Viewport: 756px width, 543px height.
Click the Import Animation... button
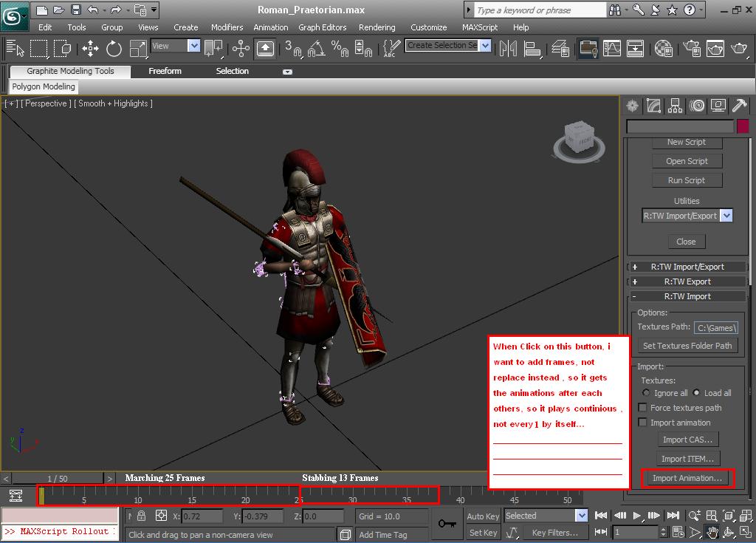(687, 478)
